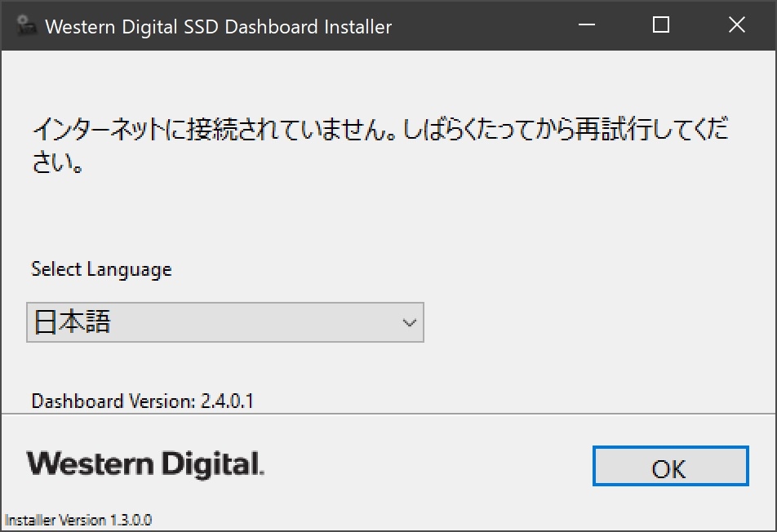This screenshot has height=532, width=777.
Task: Open the language dropdown showing 日本語
Action: click(225, 322)
